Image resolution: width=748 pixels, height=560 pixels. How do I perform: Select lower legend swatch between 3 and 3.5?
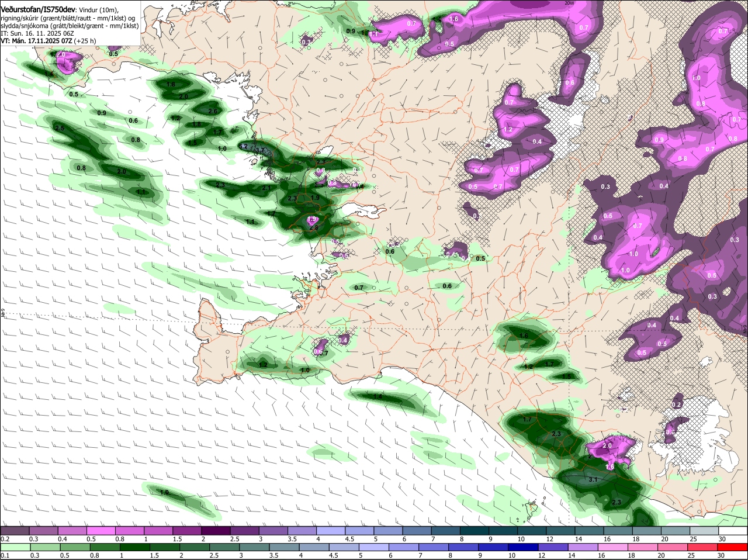point(254,547)
